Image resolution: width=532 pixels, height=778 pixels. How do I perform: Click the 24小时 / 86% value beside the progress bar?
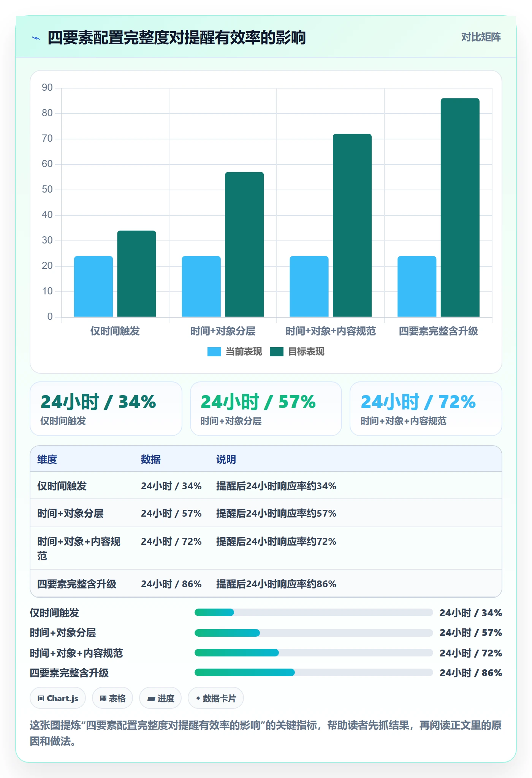[x=471, y=673]
